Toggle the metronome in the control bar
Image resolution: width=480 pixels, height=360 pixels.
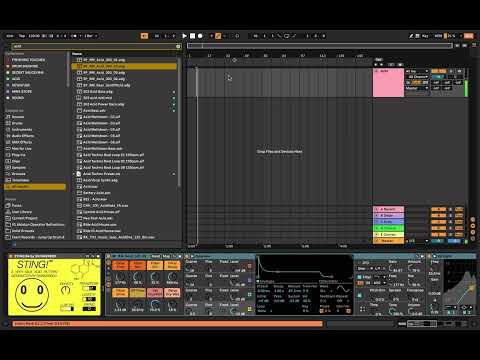(75, 36)
